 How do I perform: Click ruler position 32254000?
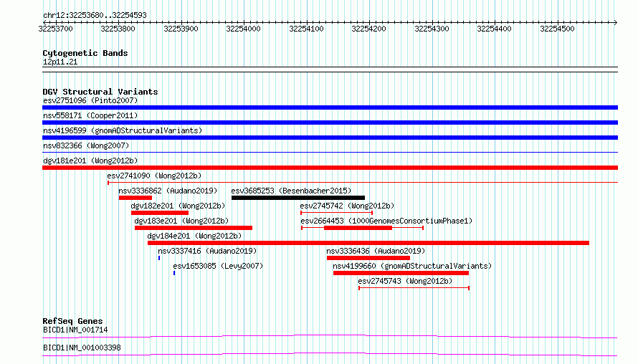(x=243, y=29)
